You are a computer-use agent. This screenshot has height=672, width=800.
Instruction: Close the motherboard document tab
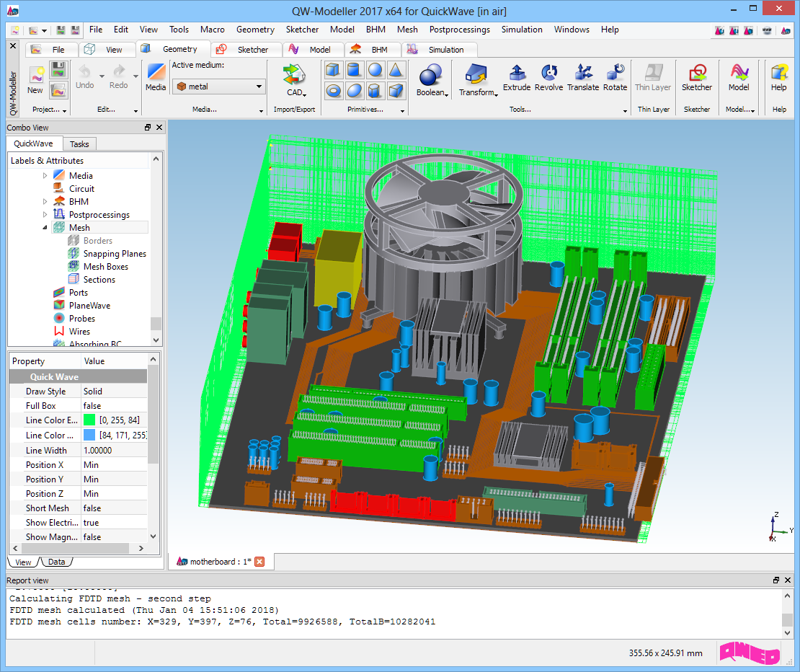click(259, 562)
